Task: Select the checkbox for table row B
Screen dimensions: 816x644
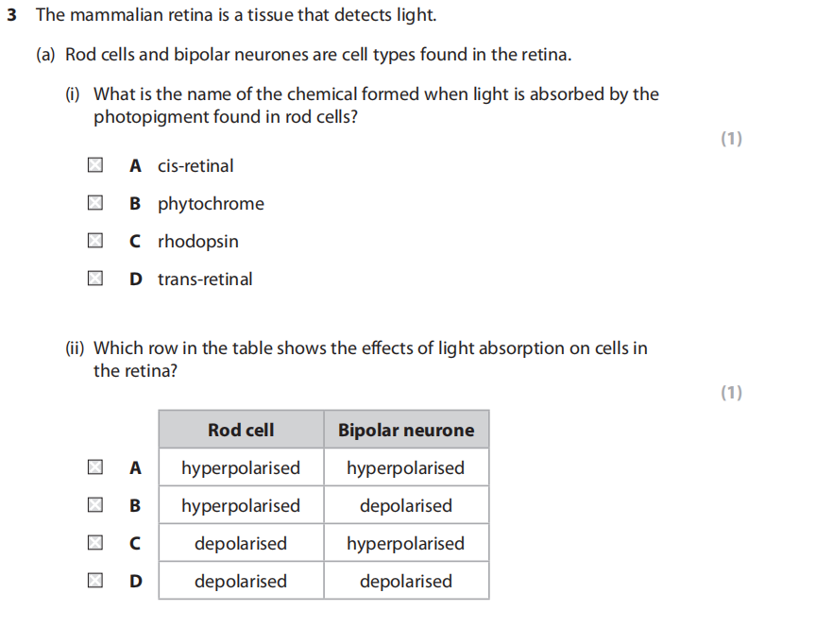Action: [x=94, y=505]
